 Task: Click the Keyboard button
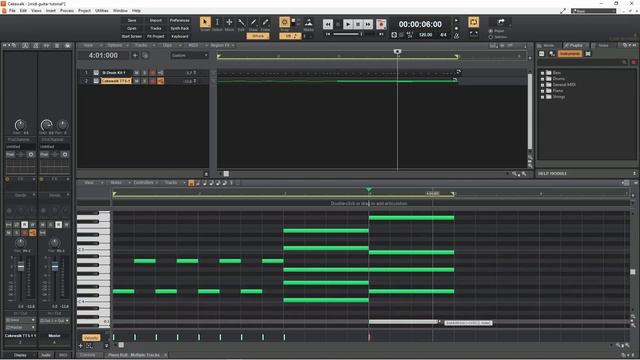tap(180, 36)
